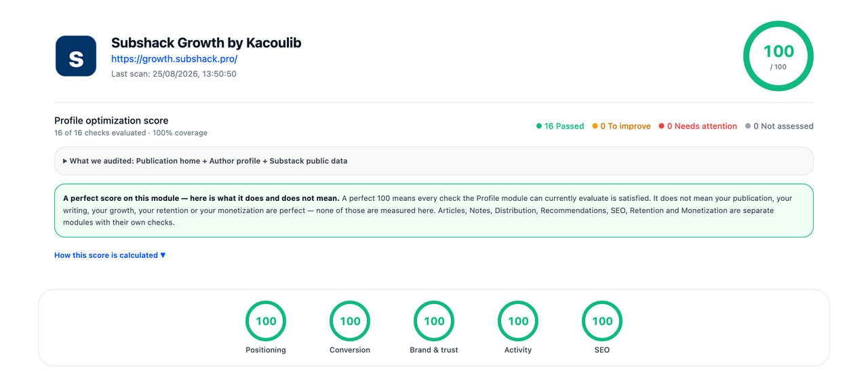This screenshot has height=380, width=868.
Task: Click the overall 100/100 score ring
Action: 778,56
